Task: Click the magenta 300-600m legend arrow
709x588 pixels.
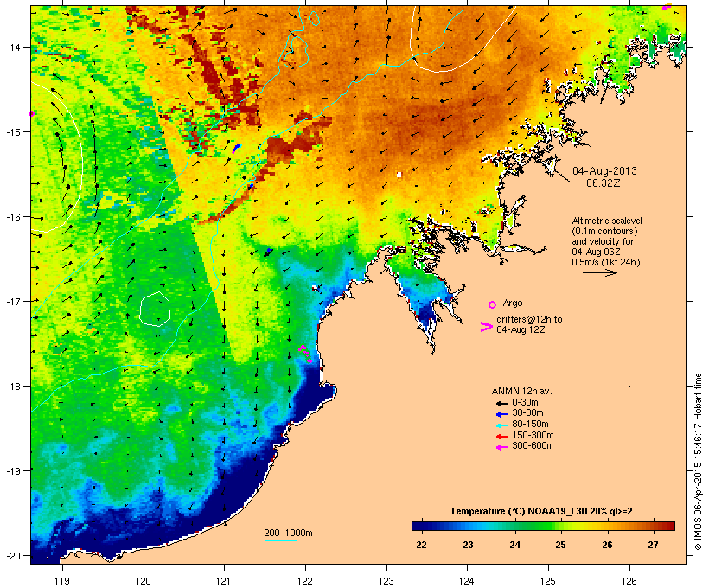Action: (x=501, y=447)
